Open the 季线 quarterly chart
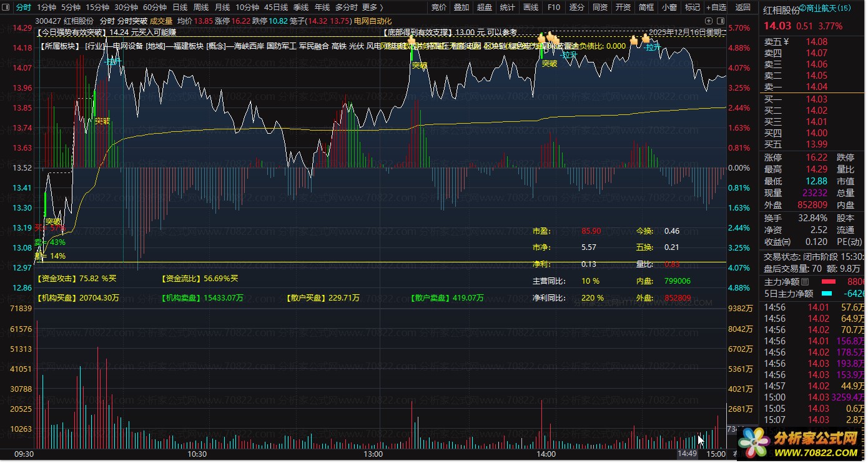Viewport: 868px width, 463px height. tap(301, 7)
